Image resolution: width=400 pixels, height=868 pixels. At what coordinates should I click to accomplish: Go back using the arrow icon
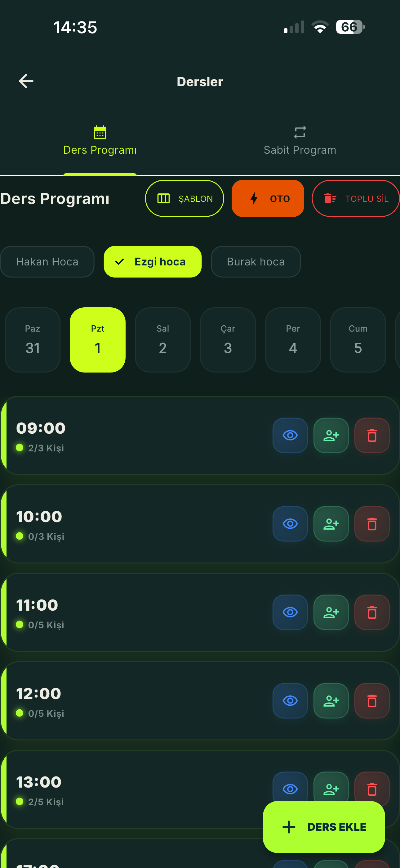point(26,81)
